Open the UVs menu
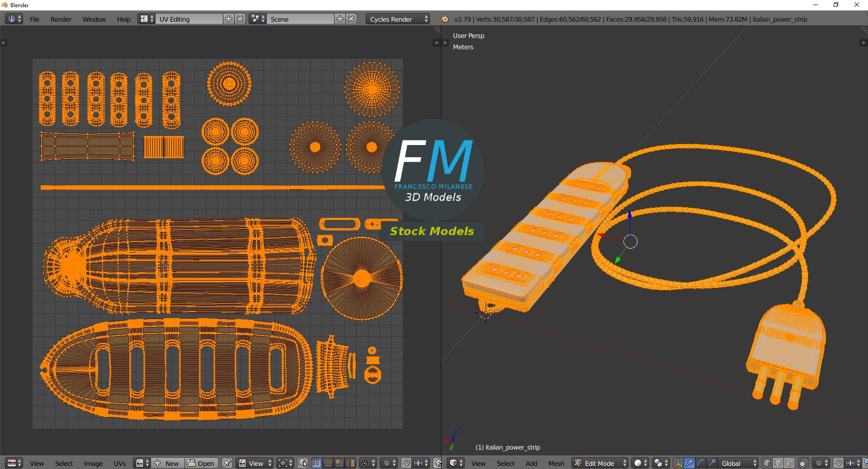The height and width of the screenshot is (469, 868). [120, 464]
